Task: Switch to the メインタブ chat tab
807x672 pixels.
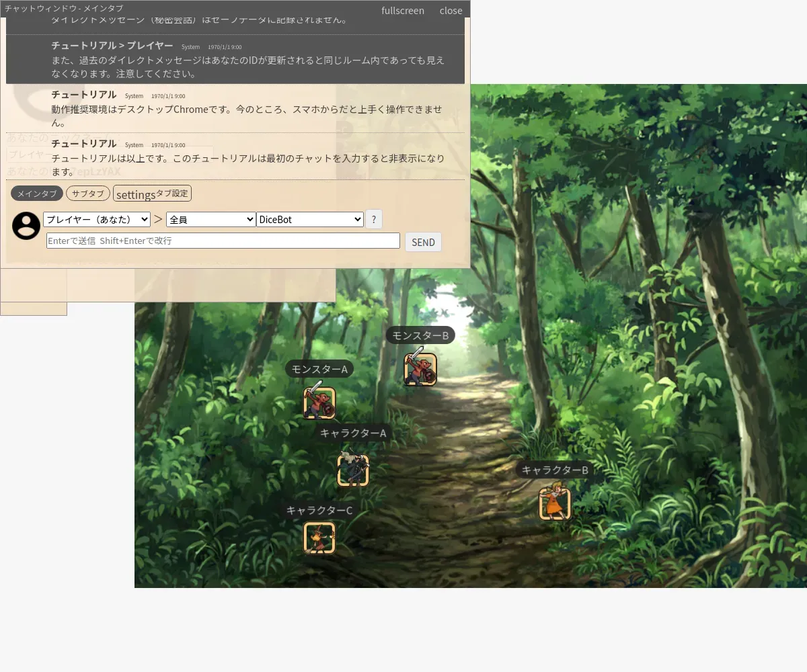Action: click(x=37, y=194)
